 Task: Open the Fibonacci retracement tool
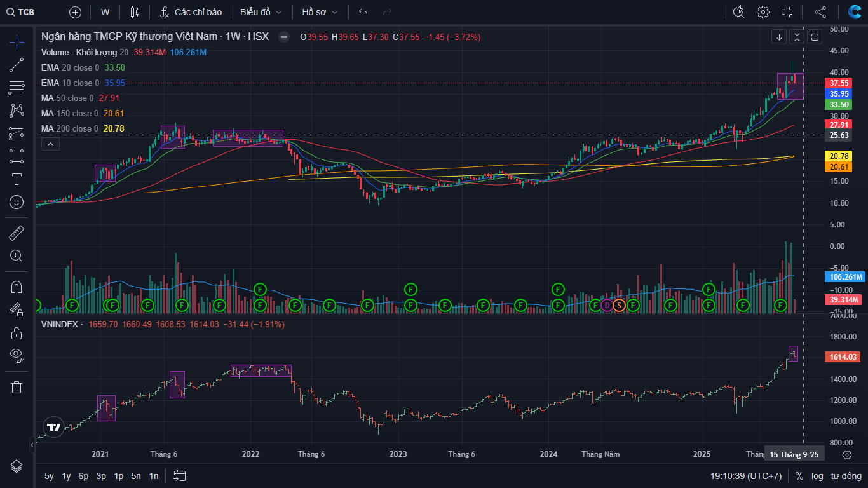[17, 88]
